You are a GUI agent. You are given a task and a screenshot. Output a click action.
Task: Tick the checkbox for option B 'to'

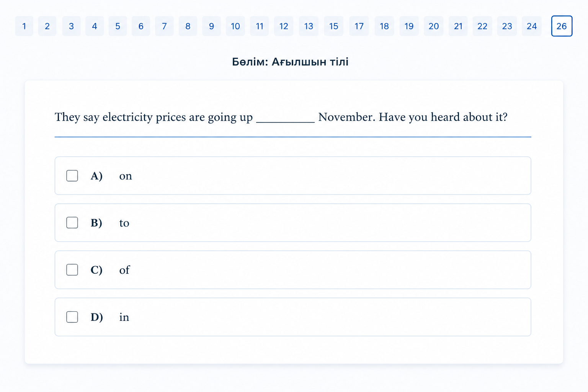72,223
